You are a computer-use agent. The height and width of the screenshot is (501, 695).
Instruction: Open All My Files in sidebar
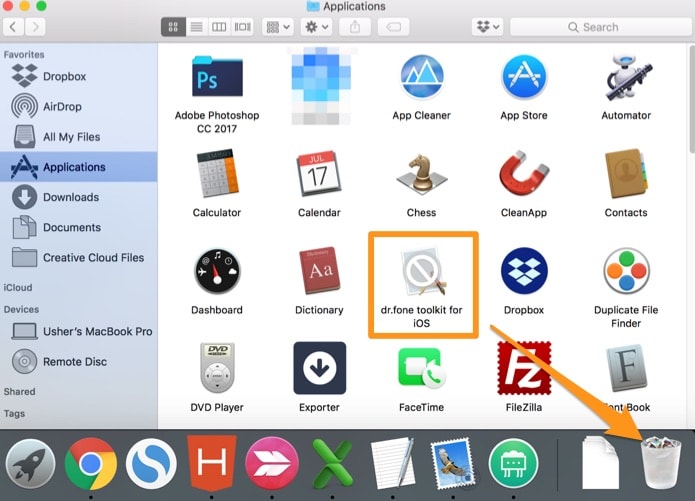78,137
